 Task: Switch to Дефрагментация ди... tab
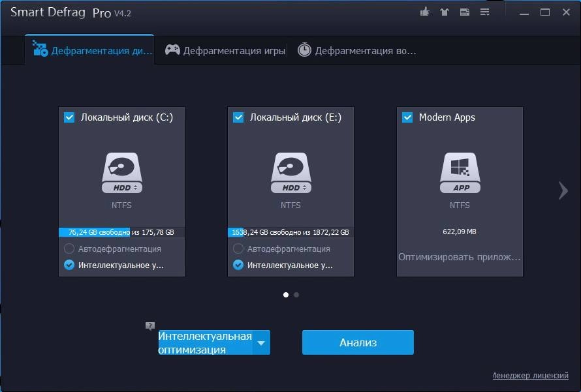(89, 50)
